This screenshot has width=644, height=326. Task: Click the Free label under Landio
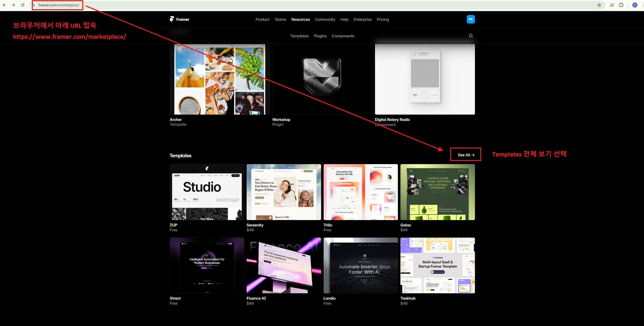click(327, 303)
